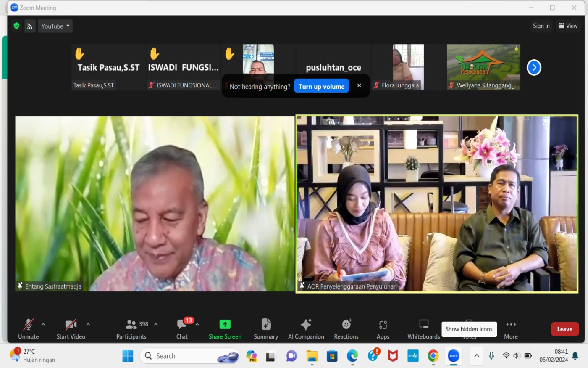The width and height of the screenshot is (588, 368).
Task: Click the live streaming signal icon
Action: coord(30,26)
